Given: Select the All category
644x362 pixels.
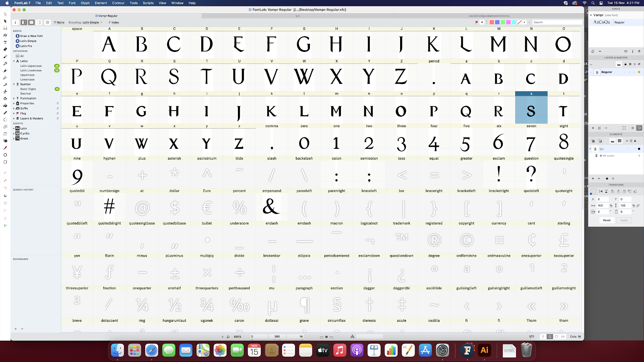Looking at the screenshot, I should pyautogui.click(x=20, y=56).
